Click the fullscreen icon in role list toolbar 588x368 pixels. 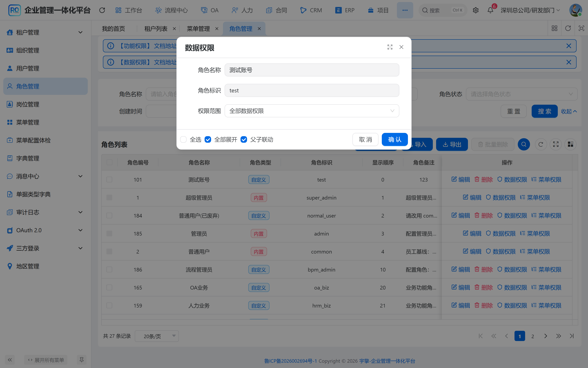pos(556,144)
